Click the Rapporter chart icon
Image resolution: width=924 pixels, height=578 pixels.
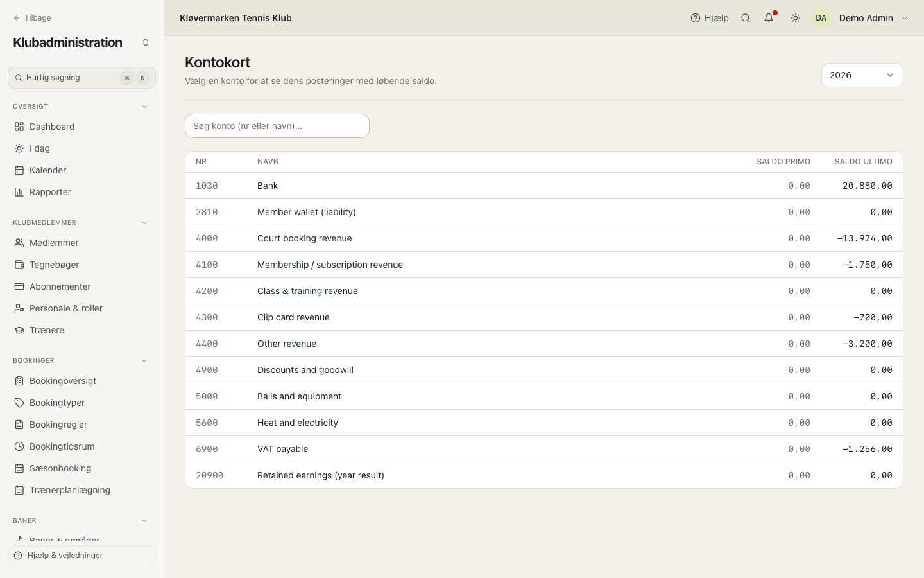click(x=19, y=192)
